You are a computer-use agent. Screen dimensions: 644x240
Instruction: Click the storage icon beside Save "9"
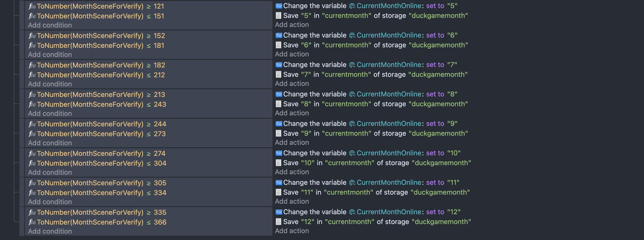278,133
